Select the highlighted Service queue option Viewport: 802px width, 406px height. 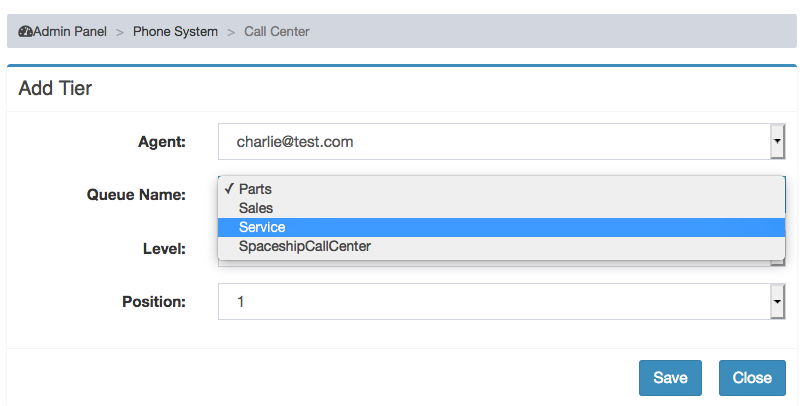tap(501, 227)
